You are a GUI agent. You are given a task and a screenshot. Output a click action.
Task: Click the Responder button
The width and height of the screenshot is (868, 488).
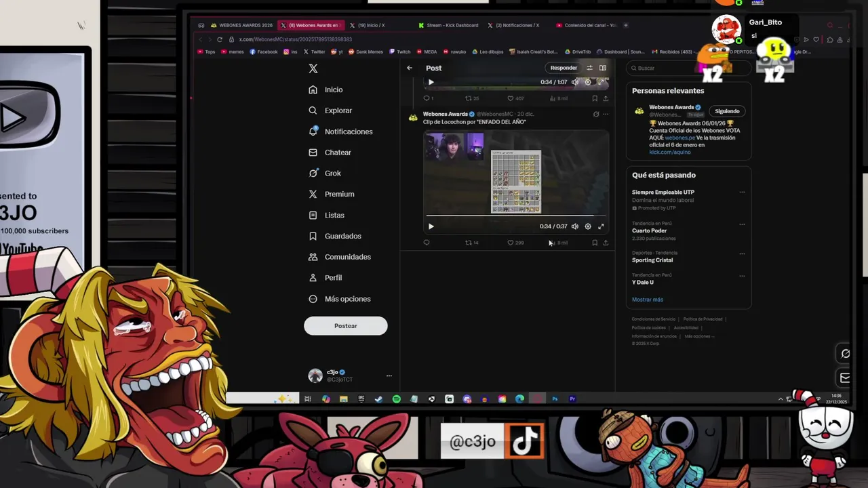tap(564, 68)
